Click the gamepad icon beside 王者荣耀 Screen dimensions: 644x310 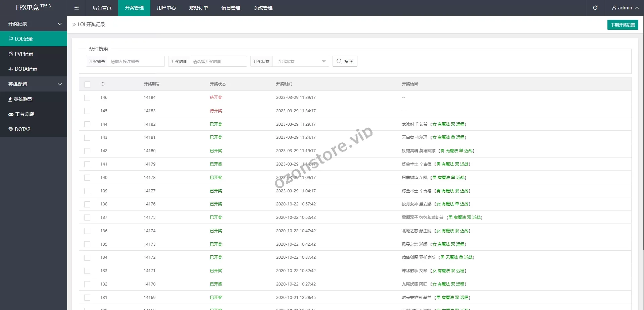tap(11, 114)
